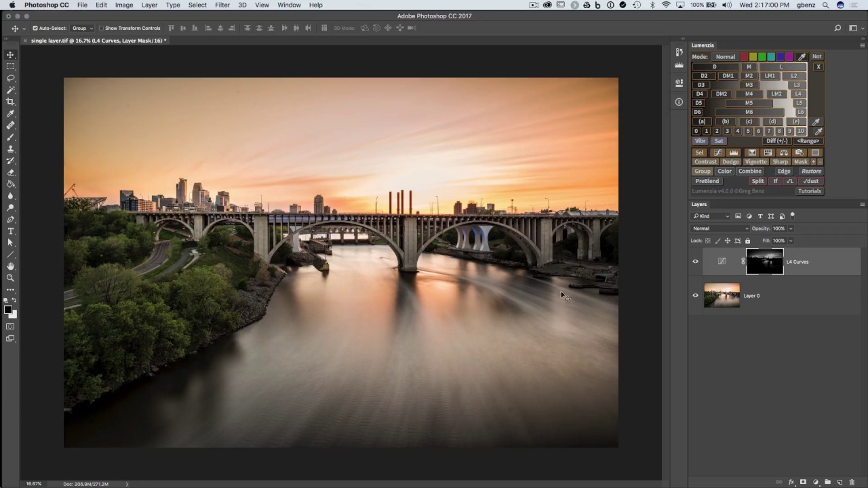This screenshot has height=488, width=868.
Task: Activate the Type tool in toolbar
Action: pos(10,231)
